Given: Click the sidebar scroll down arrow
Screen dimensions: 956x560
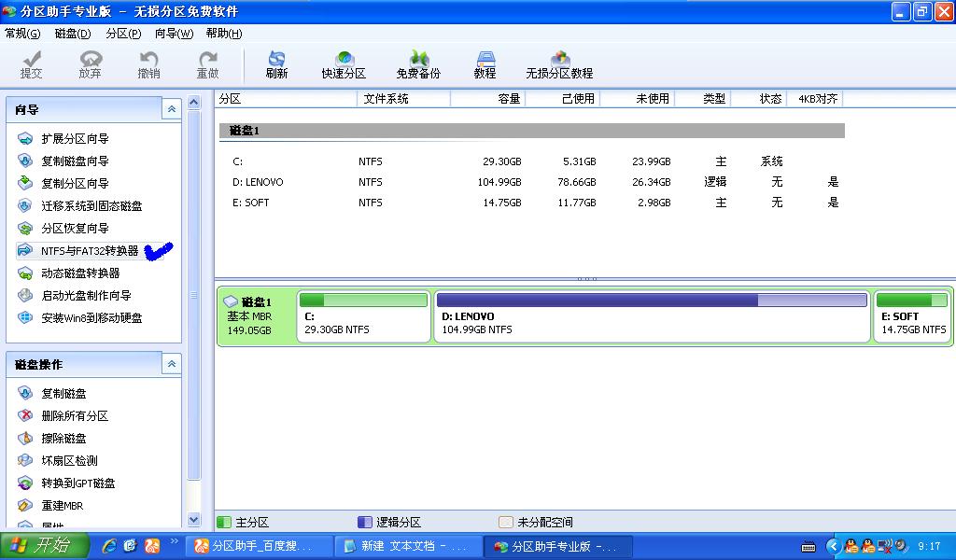Looking at the screenshot, I should tap(194, 520).
